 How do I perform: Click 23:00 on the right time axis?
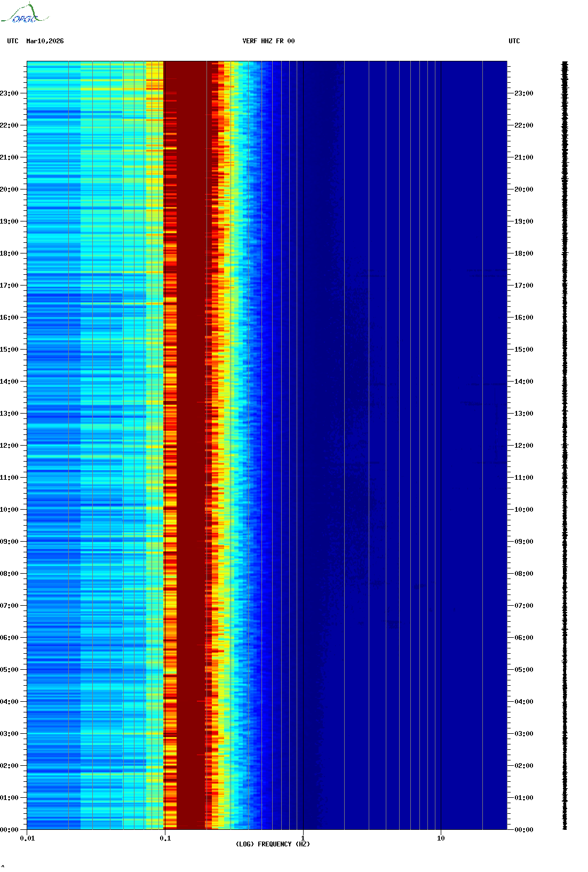(x=524, y=93)
